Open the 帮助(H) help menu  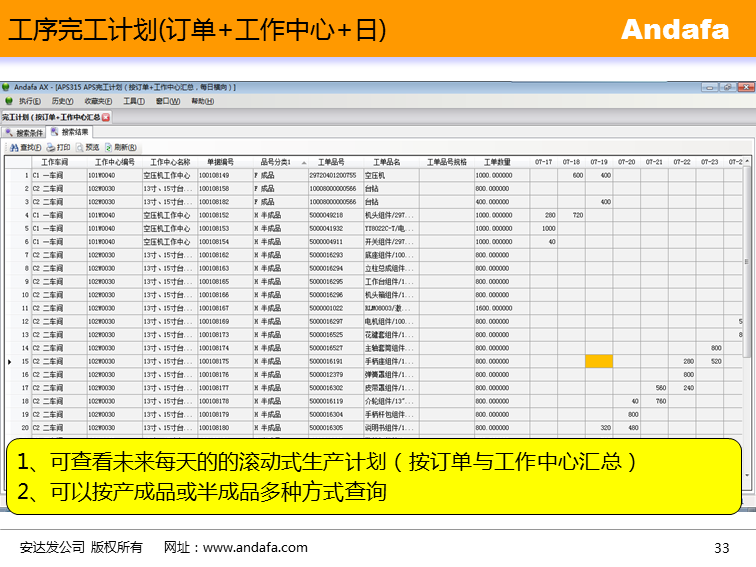202,101
